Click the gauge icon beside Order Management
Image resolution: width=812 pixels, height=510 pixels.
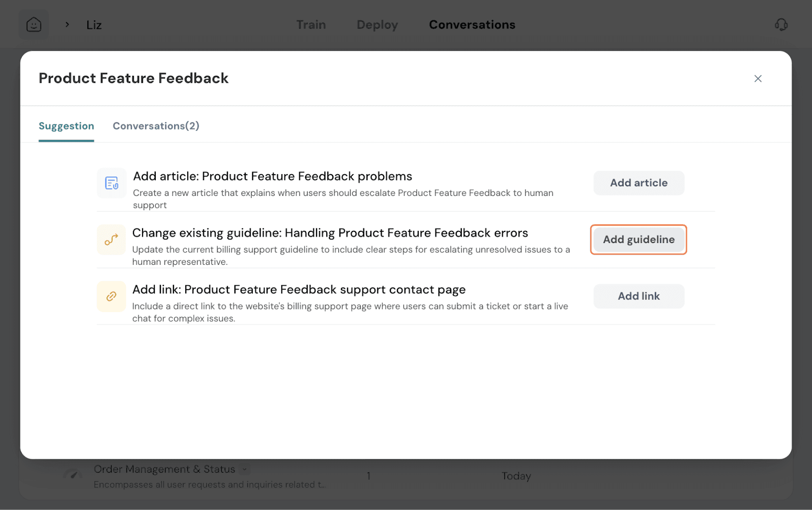73,475
